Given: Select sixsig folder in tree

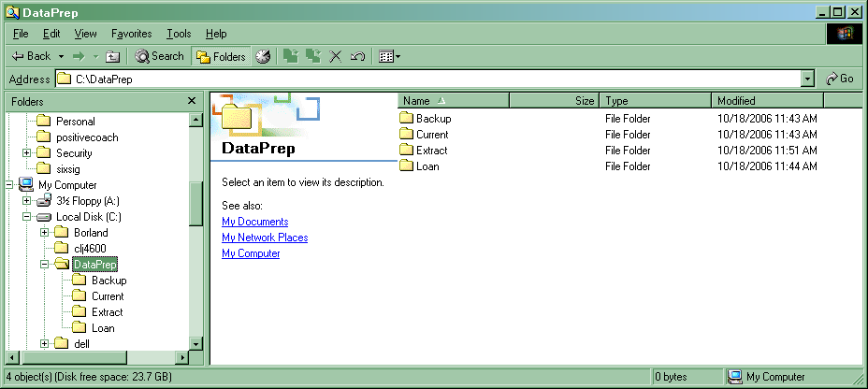Looking at the screenshot, I should [68, 169].
